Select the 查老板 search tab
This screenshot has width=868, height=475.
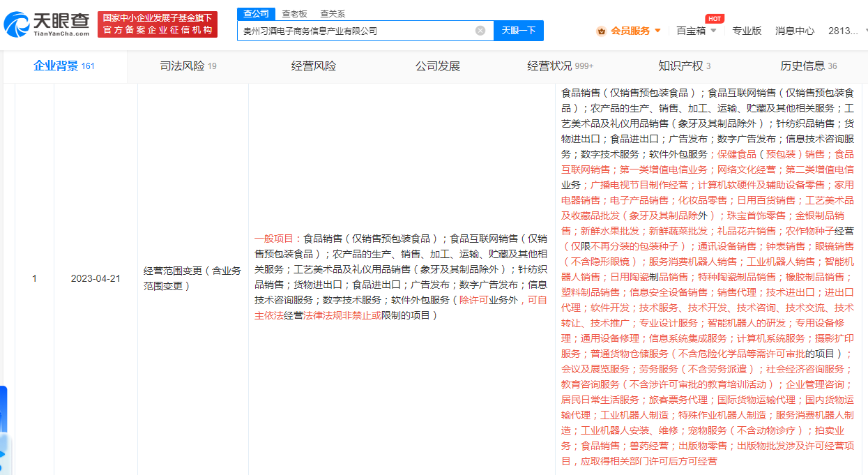click(294, 14)
